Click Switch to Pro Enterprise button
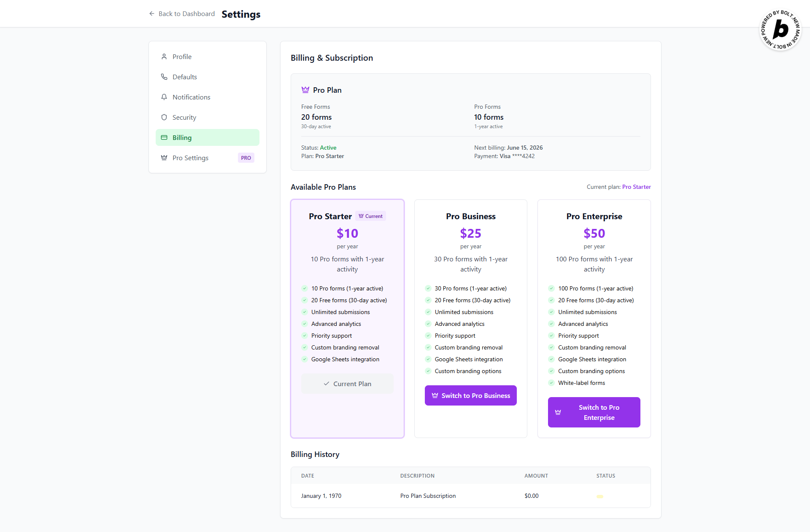Image resolution: width=810 pixels, height=532 pixels. click(594, 412)
